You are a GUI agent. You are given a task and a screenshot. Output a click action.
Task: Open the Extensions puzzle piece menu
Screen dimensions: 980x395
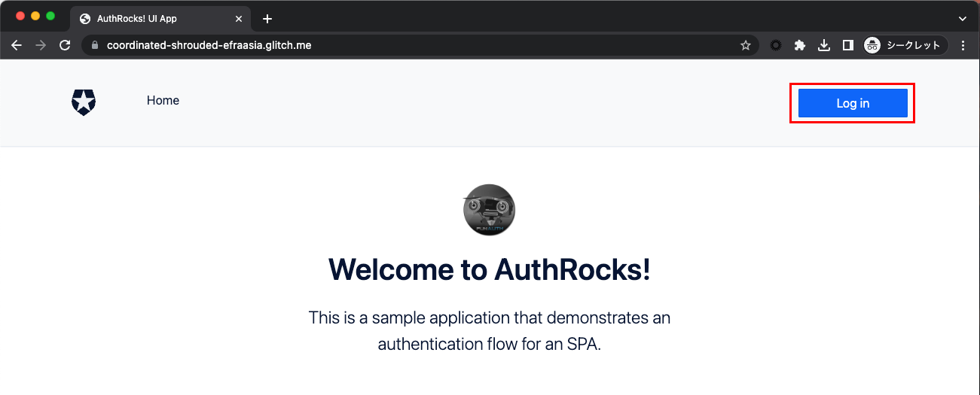point(800,45)
